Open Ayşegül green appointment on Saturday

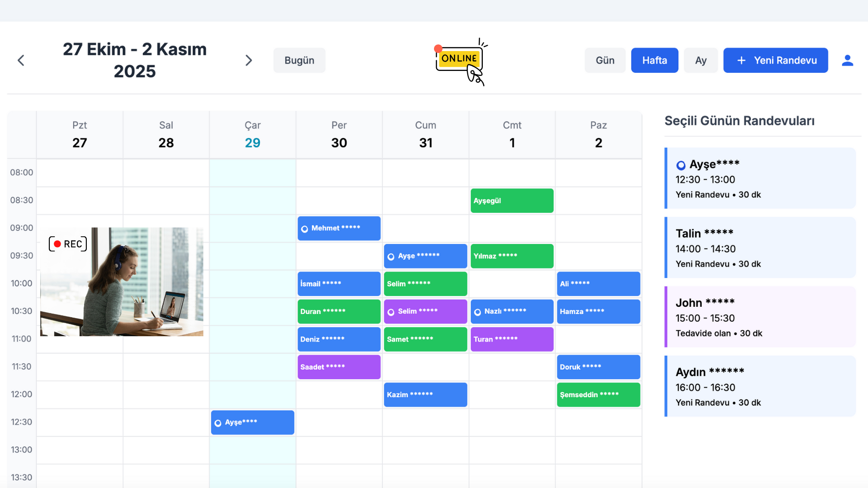[512, 201]
